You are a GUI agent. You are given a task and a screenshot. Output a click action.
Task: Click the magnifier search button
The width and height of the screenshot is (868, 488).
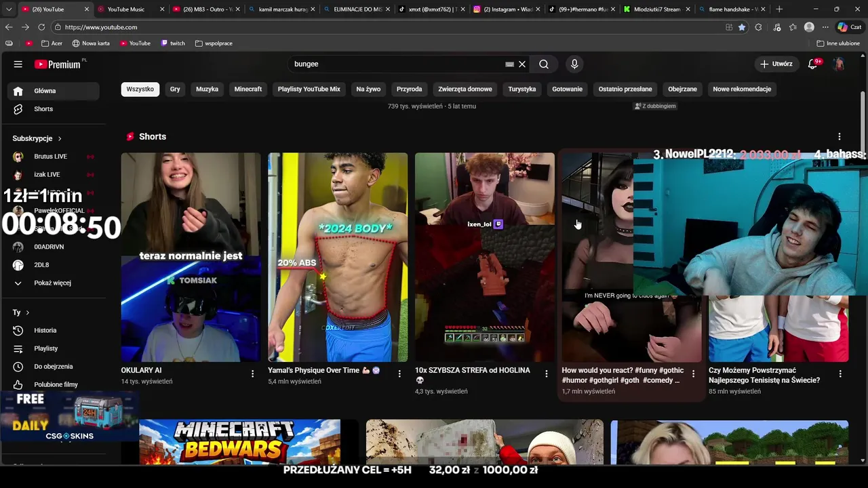(544, 64)
